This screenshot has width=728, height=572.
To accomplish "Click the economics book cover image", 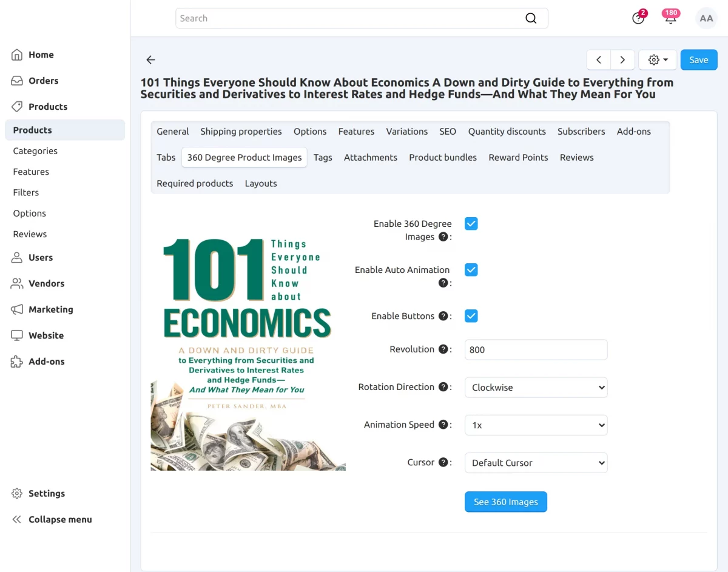I will click(248, 345).
